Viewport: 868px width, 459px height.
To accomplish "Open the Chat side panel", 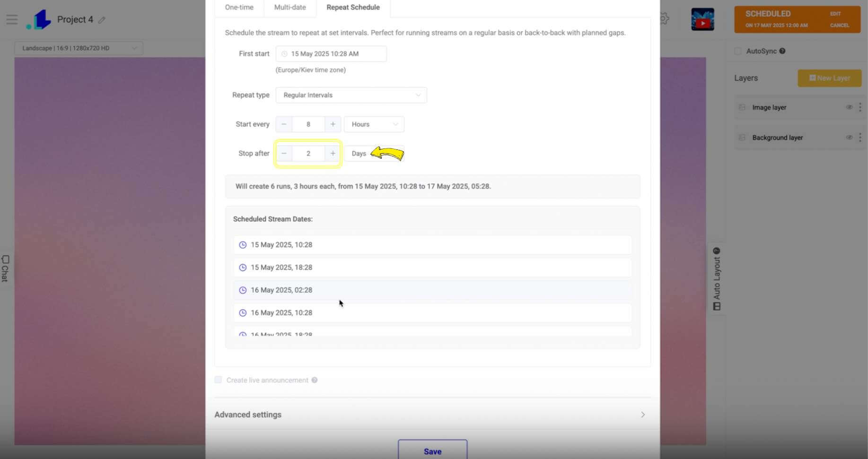I will (x=5, y=268).
